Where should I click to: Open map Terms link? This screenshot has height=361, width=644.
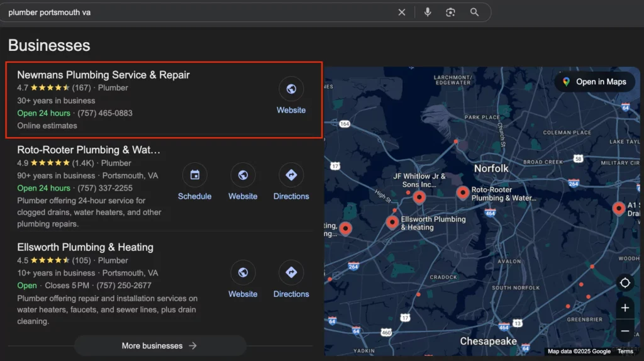pyautogui.click(x=625, y=351)
